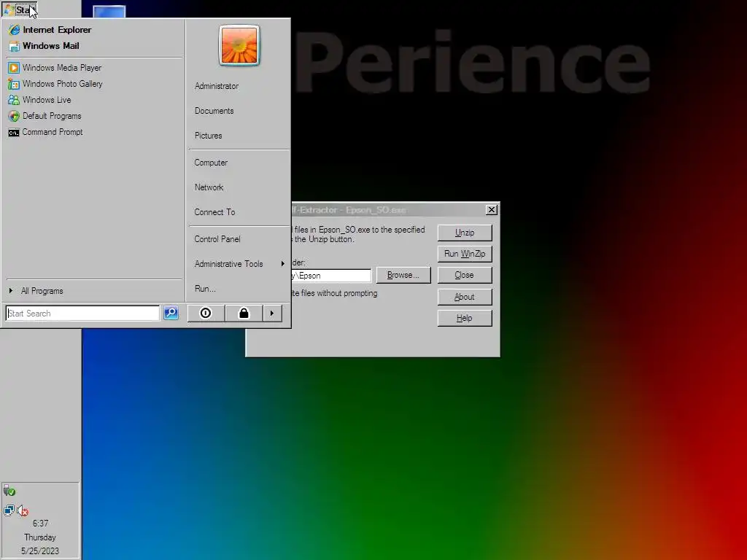Click the Start button
Image resolution: width=747 pixels, height=560 pixels.
pyautogui.click(x=20, y=9)
